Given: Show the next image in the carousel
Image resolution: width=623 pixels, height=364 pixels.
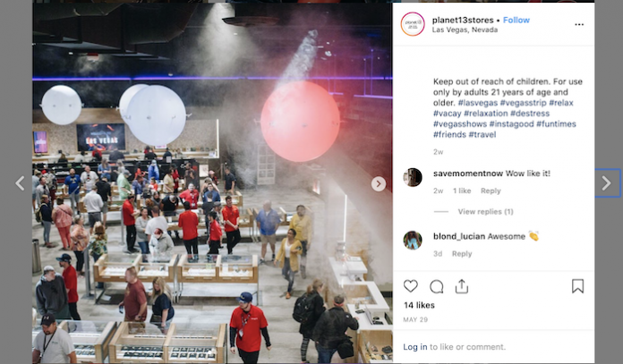Looking at the screenshot, I should pos(379,183).
